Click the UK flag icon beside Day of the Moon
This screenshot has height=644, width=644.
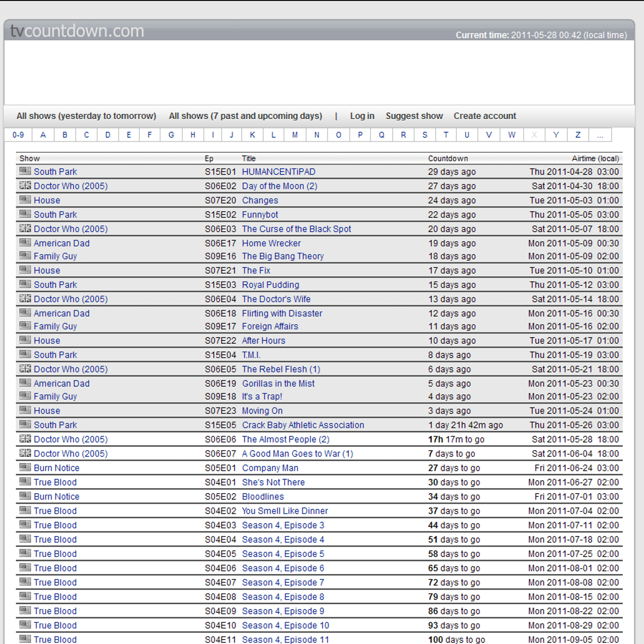pyautogui.click(x=25, y=185)
